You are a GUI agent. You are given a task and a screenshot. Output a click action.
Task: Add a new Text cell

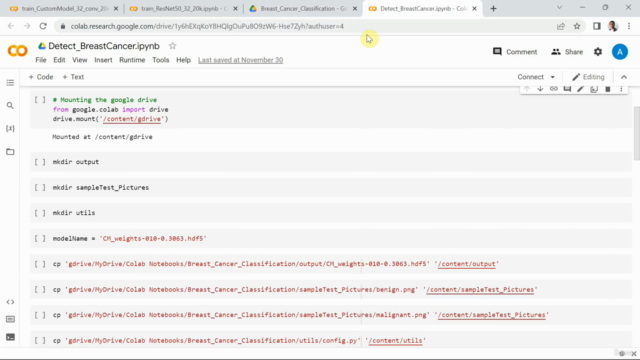[73, 77]
